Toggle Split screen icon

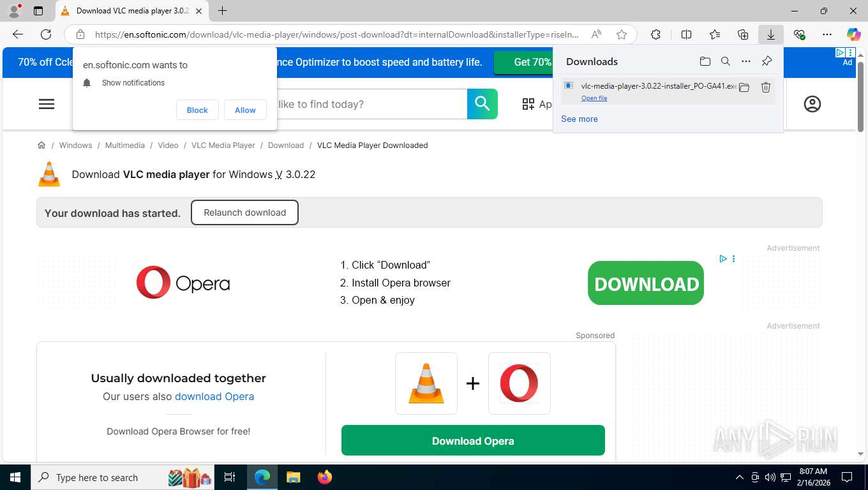686,34
